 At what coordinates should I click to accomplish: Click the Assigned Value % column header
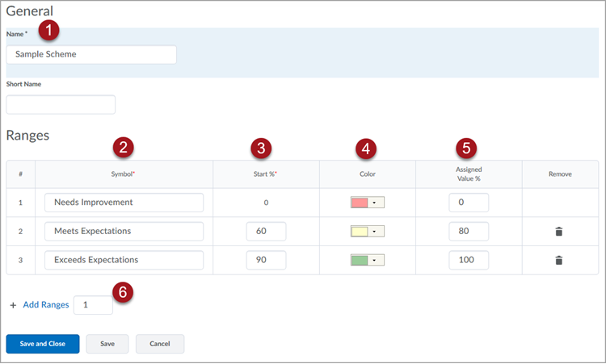(x=469, y=174)
